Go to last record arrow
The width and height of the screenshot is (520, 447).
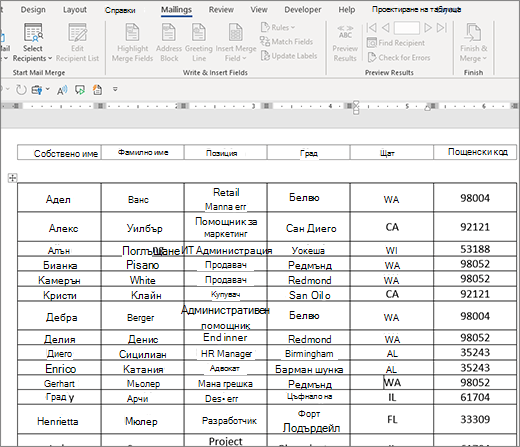pos(442,28)
